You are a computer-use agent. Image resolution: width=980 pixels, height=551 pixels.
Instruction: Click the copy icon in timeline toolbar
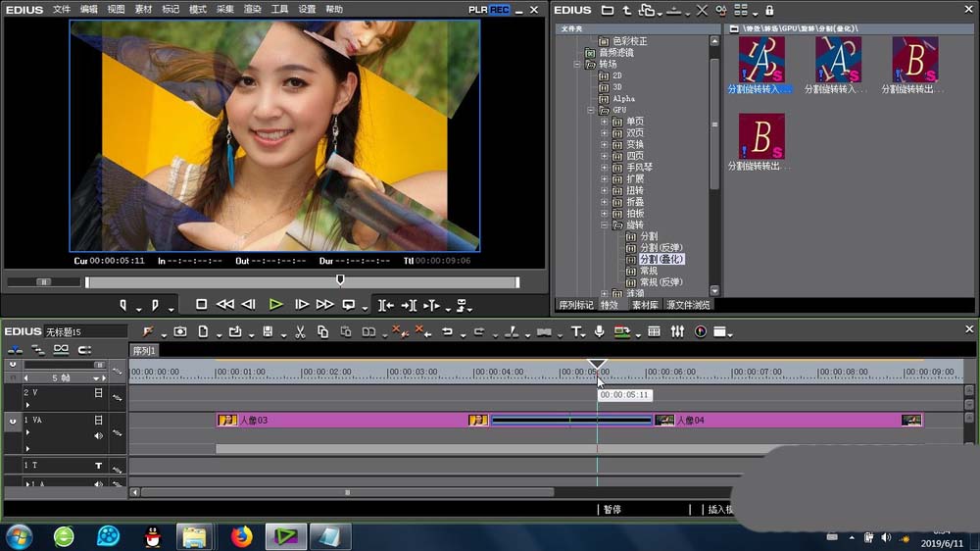(x=322, y=332)
